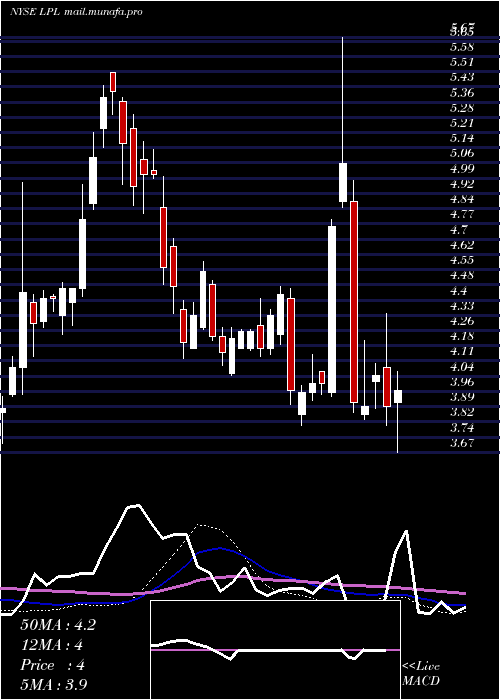Click the MACD inset chart box
The height and width of the screenshot is (700, 500).
coord(275,650)
